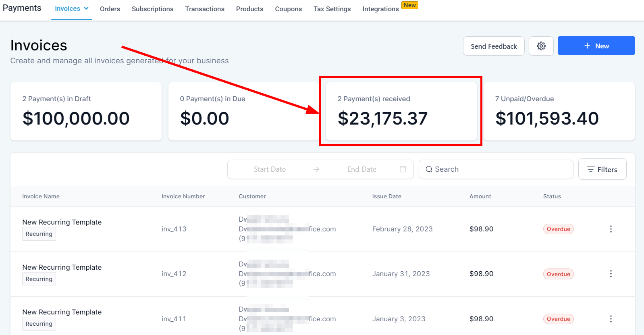Image resolution: width=644 pixels, height=335 pixels.
Task: Click Overdue status badge for inv_413
Action: 558,229
